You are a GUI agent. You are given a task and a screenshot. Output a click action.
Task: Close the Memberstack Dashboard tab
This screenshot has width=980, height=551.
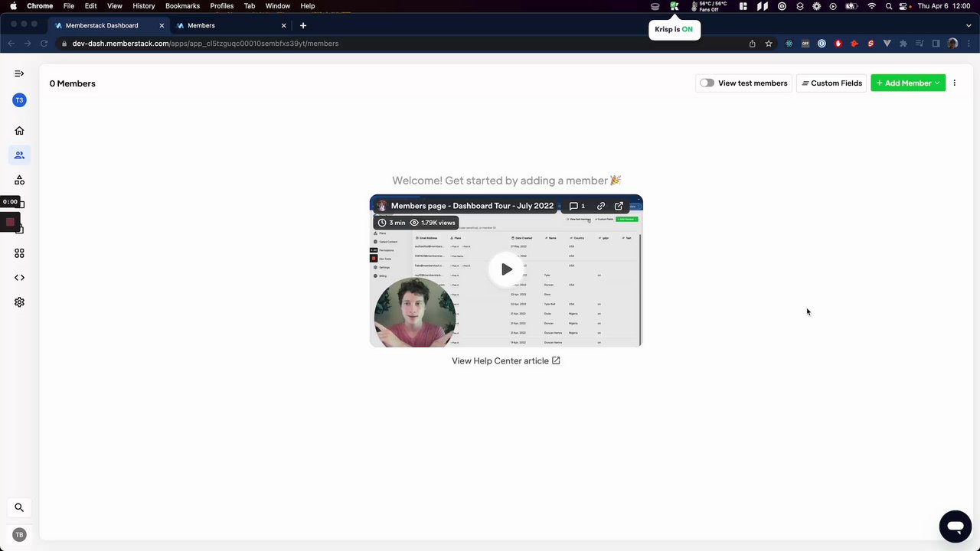coord(162,25)
